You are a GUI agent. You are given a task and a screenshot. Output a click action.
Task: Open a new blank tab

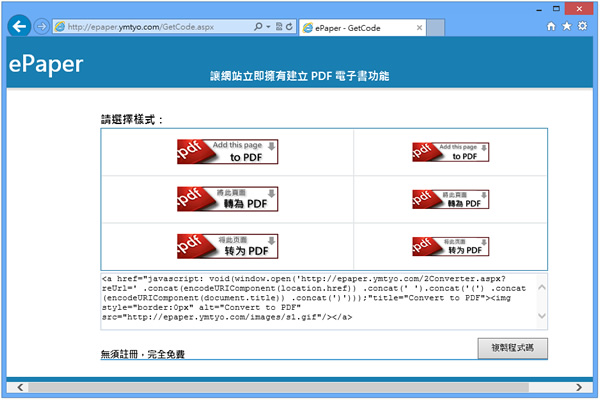tap(435, 28)
